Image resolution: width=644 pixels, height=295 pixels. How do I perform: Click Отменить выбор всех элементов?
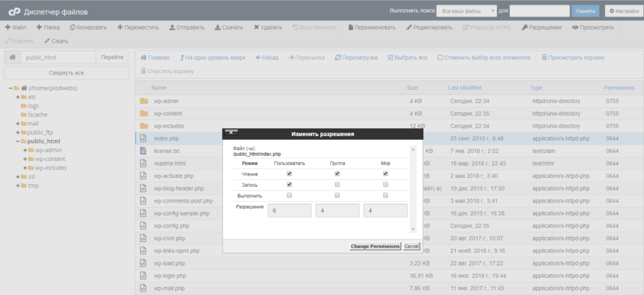[x=484, y=57]
